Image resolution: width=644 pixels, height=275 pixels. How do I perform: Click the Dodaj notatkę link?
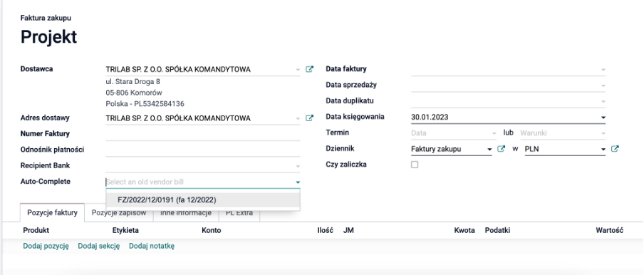click(x=152, y=247)
